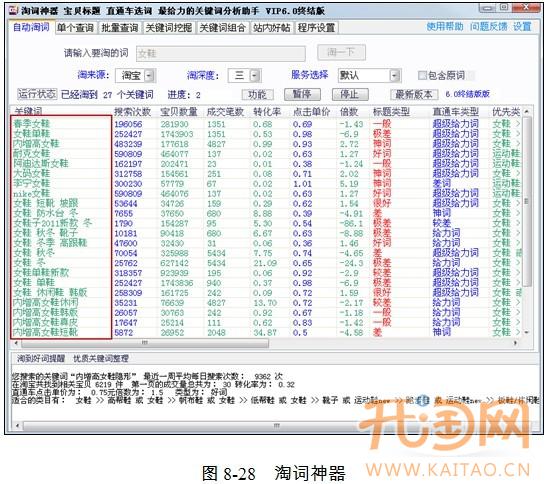Screen dimensions: 546x484
Task: Open the 问题反馈 link
Action: pyautogui.click(x=489, y=26)
